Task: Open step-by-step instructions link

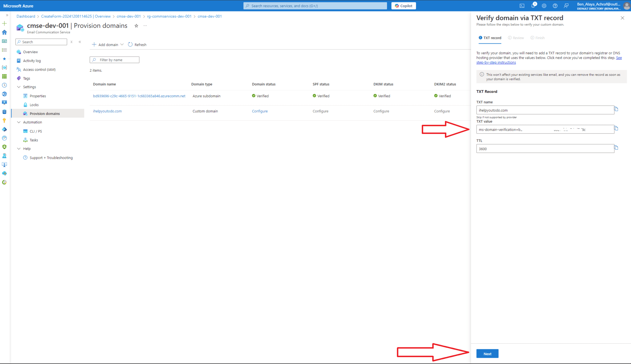Action: (x=496, y=62)
